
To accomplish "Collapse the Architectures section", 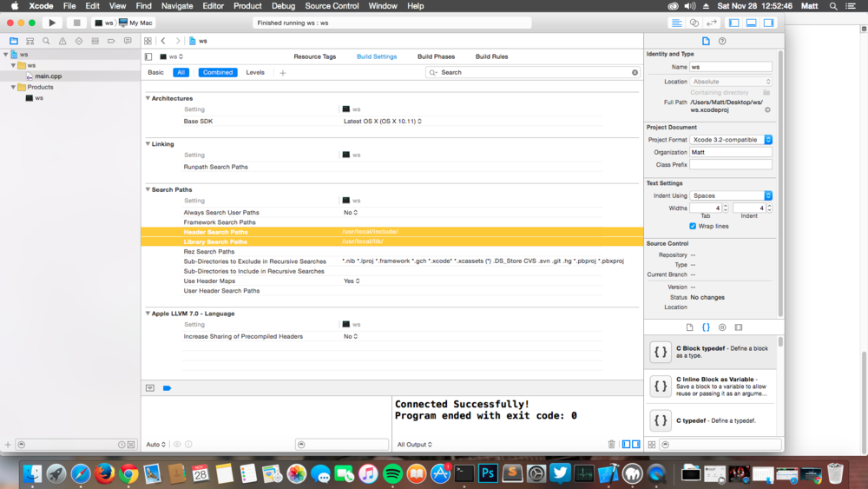I will [x=148, y=98].
